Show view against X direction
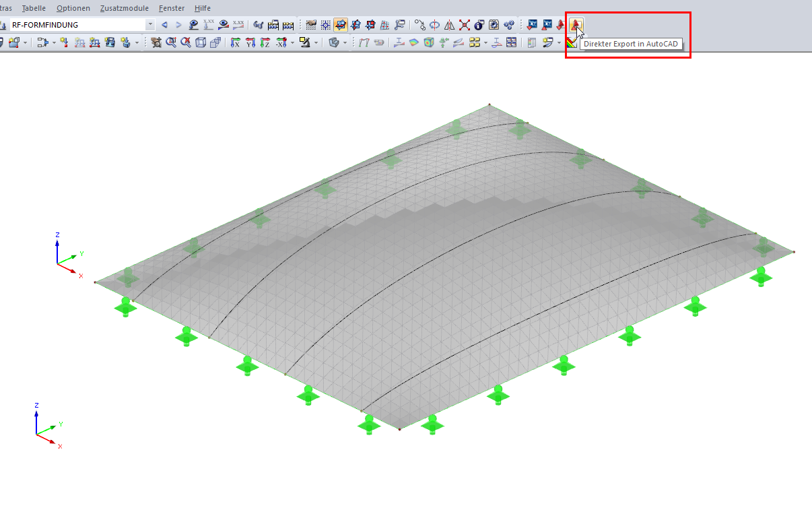812x506 pixels. [281, 42]
